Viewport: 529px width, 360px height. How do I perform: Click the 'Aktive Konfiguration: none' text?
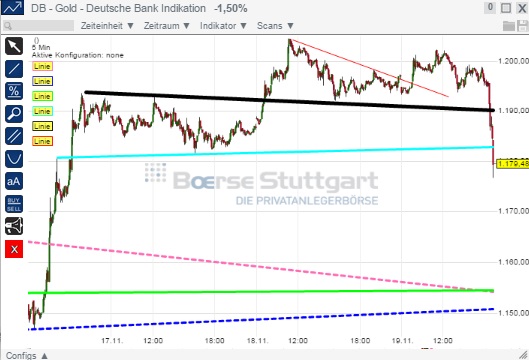pos(78,55)
